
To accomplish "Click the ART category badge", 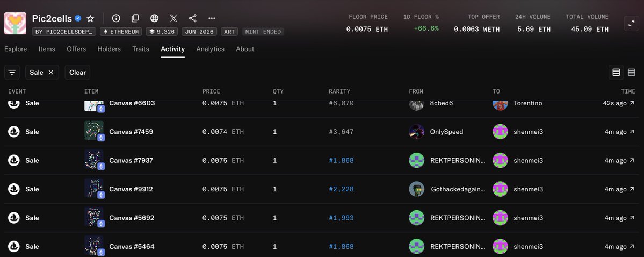I will click(x=229, y=32).
